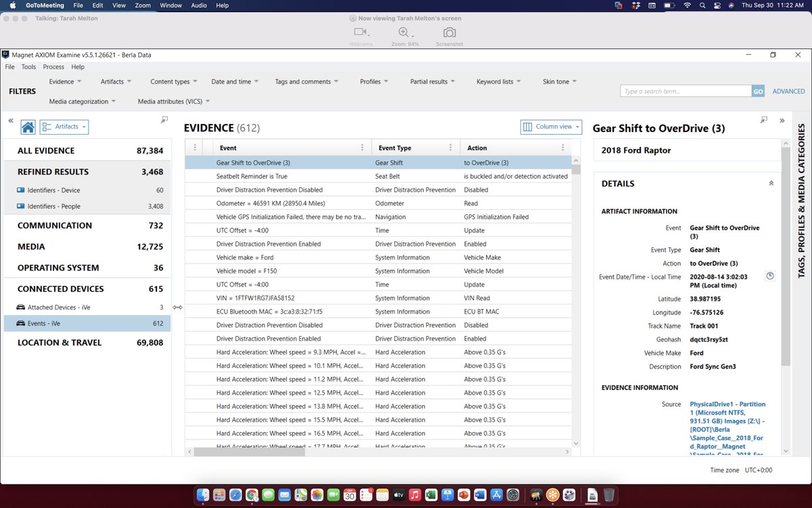Click the GoToMeeting Screenshot camera icon
Viewport: 812px width, 508px height.
coord(449,32)
